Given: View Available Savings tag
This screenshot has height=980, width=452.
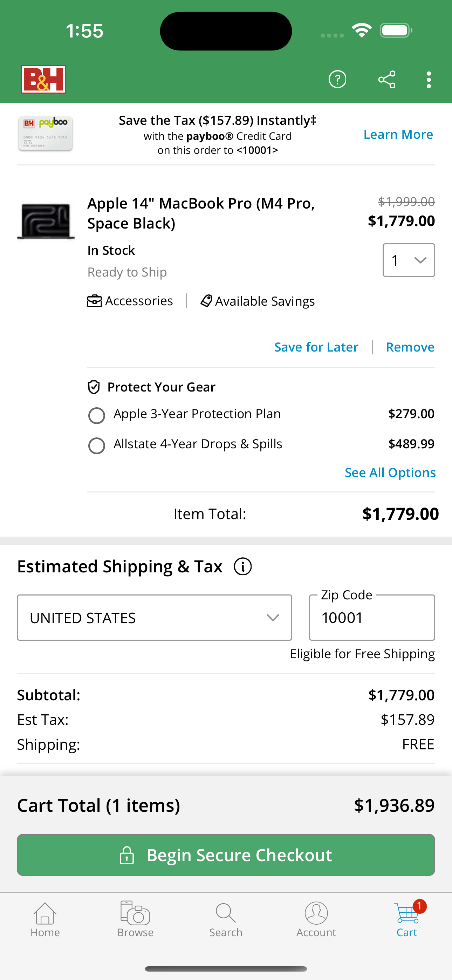Looking at the screenshot, I should coord(258,301).
